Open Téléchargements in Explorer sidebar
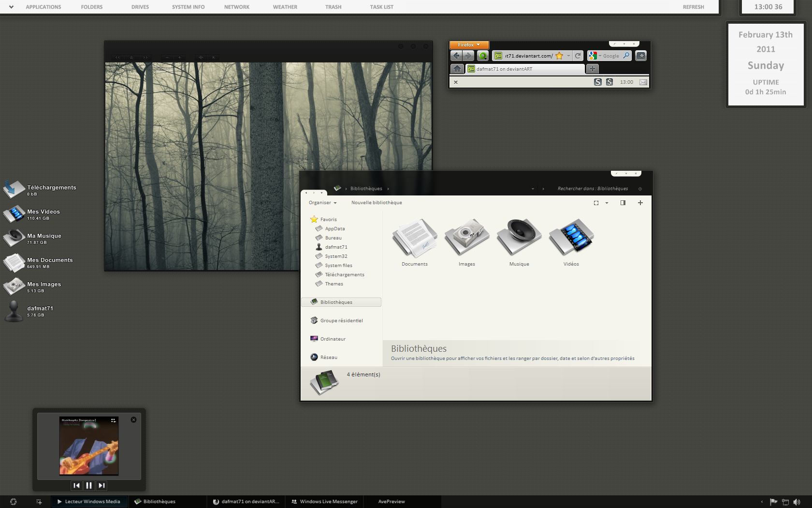The height and width of the screenshot is (508, 812). coord(340,274)
